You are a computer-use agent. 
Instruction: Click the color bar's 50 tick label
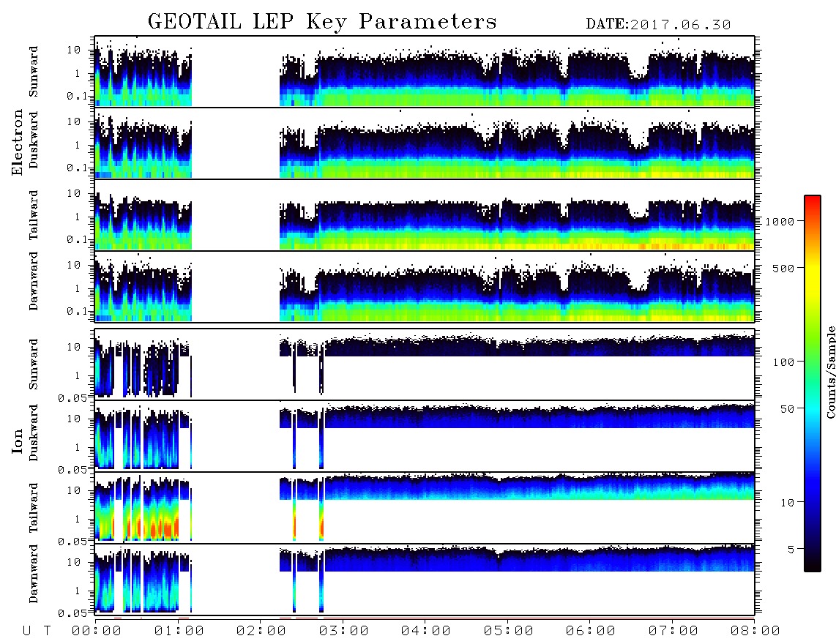point(788,409)
